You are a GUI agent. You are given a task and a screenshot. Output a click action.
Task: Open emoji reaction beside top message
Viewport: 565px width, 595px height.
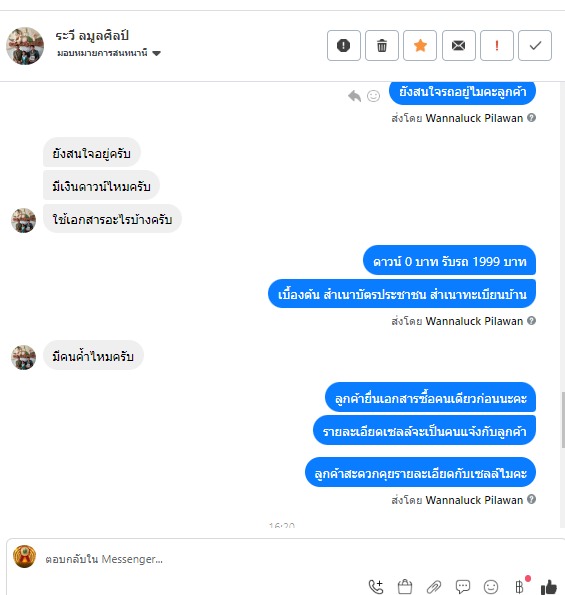[373, 96]
